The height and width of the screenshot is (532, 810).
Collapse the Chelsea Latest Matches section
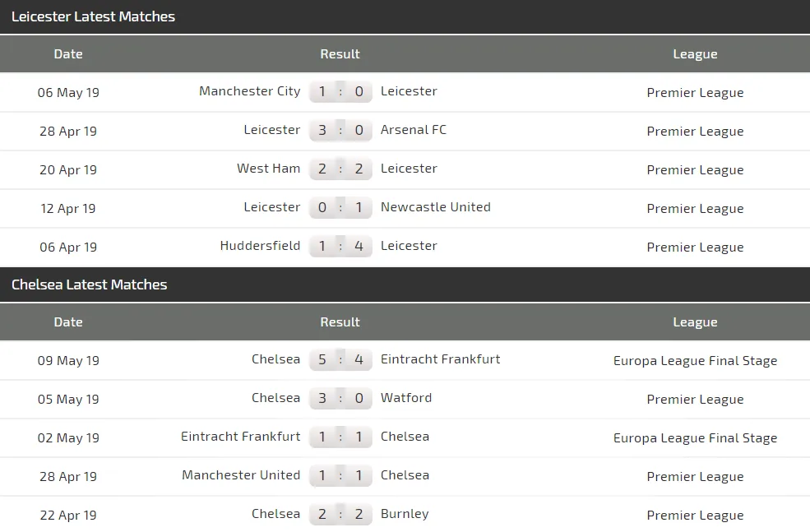90,284
